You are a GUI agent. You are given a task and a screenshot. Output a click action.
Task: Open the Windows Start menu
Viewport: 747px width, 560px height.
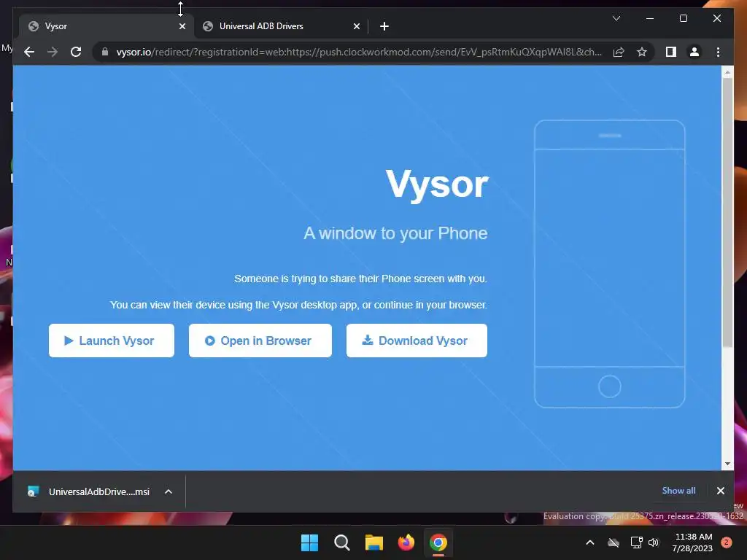tap(309, 542)
